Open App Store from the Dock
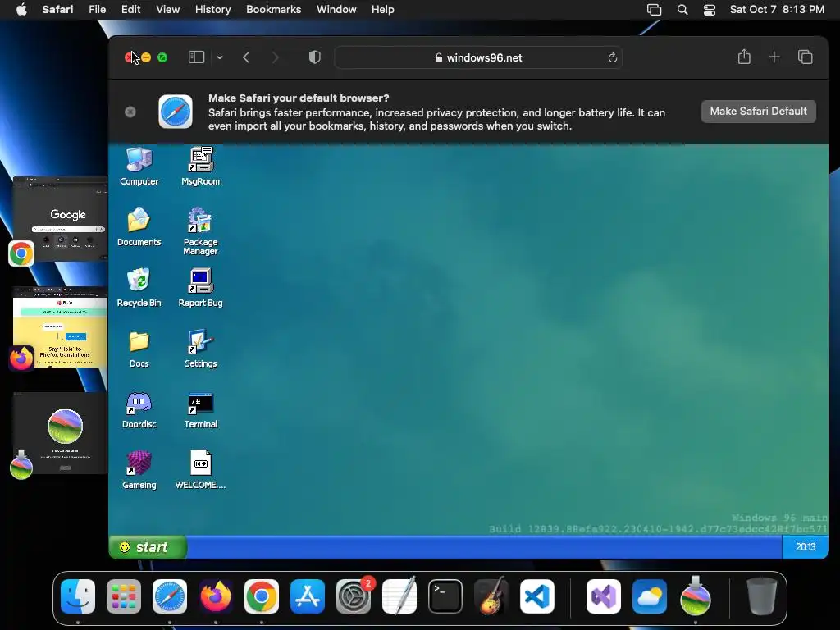The height and width of the screenshot is (630, 840). pyautogui.click(x=308, y=596)
